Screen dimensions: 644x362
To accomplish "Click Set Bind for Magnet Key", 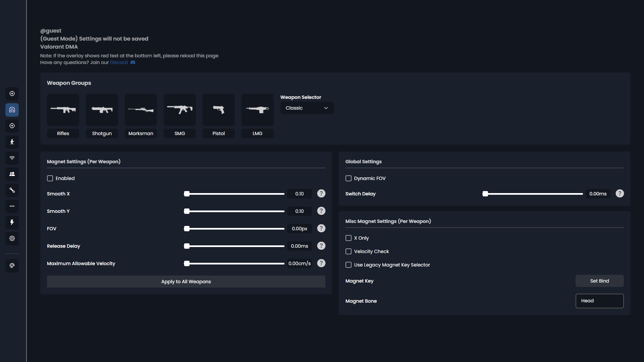I will point(600,281).
